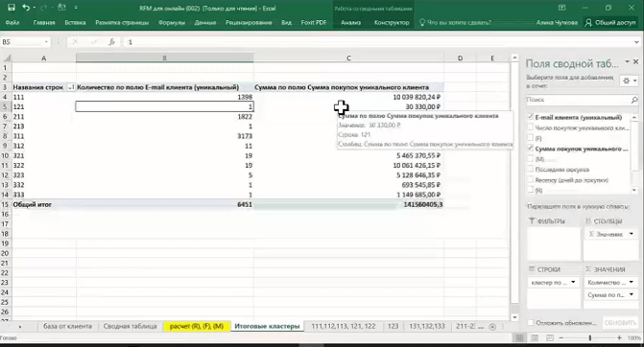Check the Recency (дней до покупки) field
Viewport: 644px width, 347px height.
pos(531,179)
